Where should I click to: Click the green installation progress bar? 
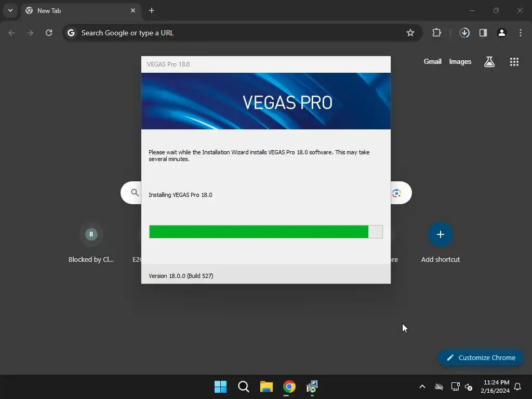(x=265, y=232)
